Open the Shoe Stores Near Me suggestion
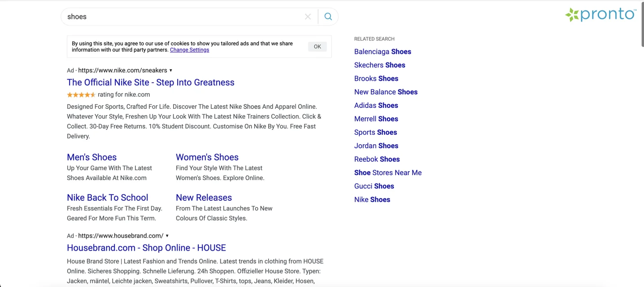The height and width of the screenshot is (287, 644). [388, 172]
